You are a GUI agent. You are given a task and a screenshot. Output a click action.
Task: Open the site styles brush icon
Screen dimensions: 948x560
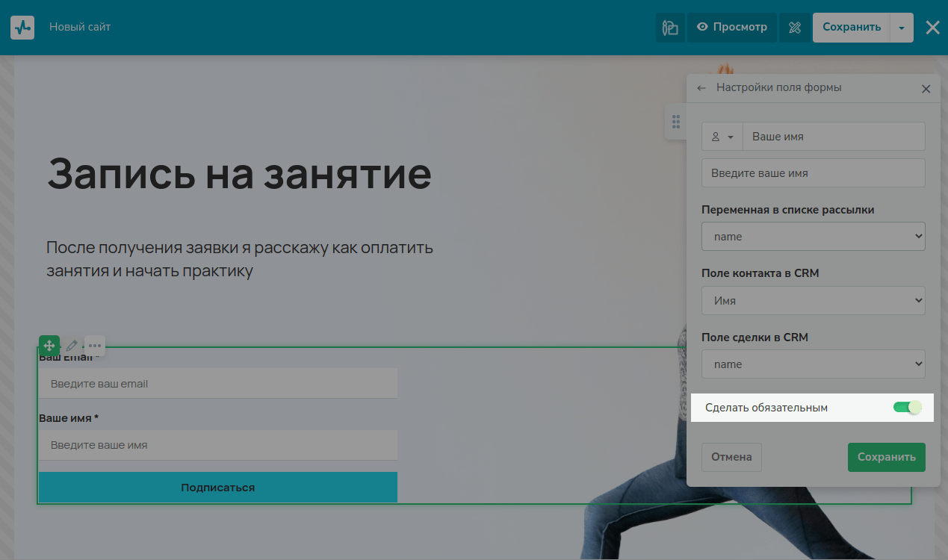tap(670, 28)
